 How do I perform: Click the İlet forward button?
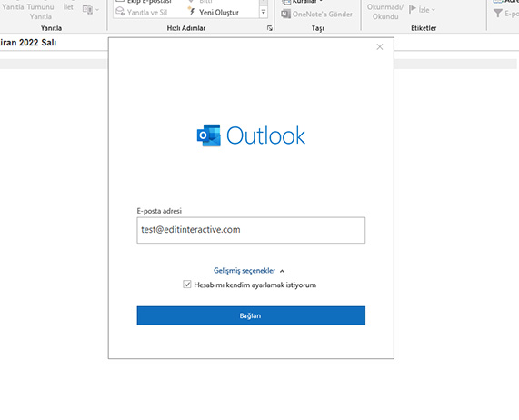point(68,7)
